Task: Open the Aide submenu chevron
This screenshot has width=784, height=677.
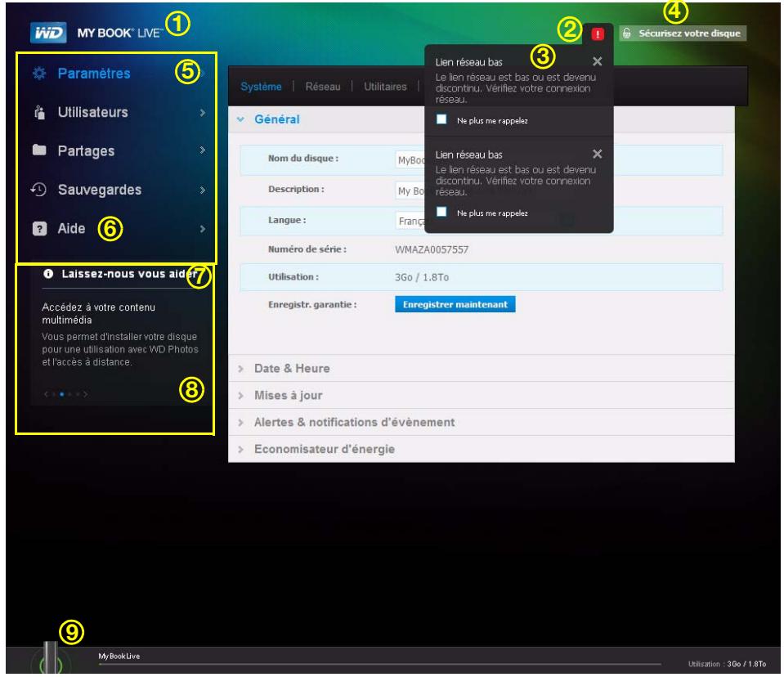Action: pos(203,229)
